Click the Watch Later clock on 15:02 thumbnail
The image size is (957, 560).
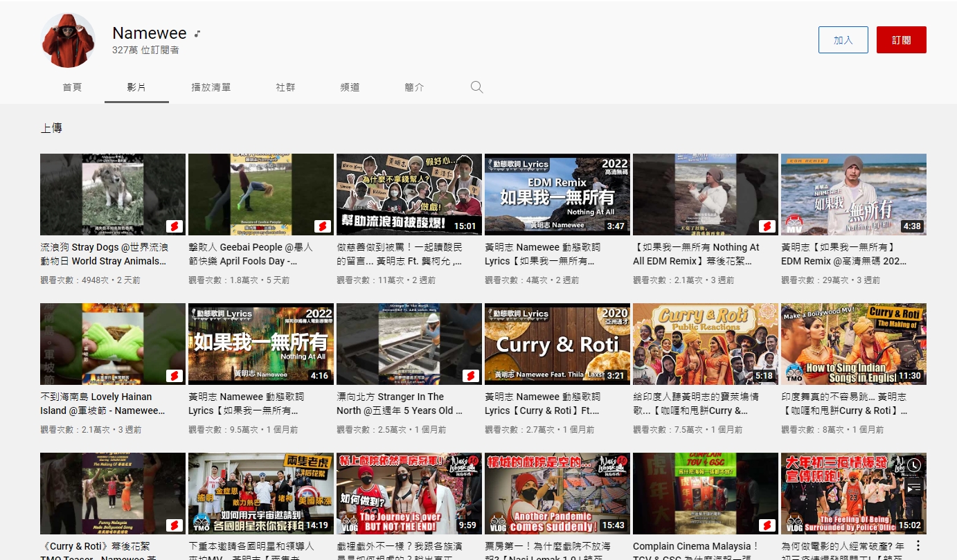pyautogui.click(x=914, y=465)
